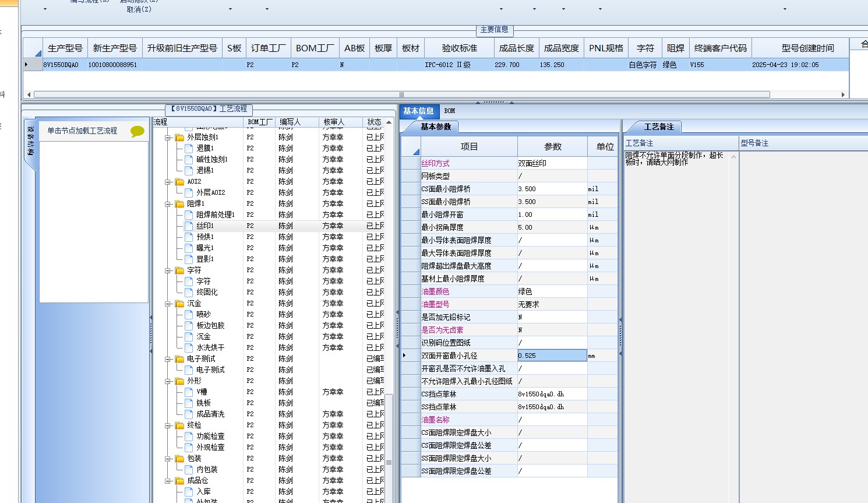This screenshot has height=503, width=868.
Task: Click the 0.525 value of 双面开窗最小孔径
Action: pos(552,356)
